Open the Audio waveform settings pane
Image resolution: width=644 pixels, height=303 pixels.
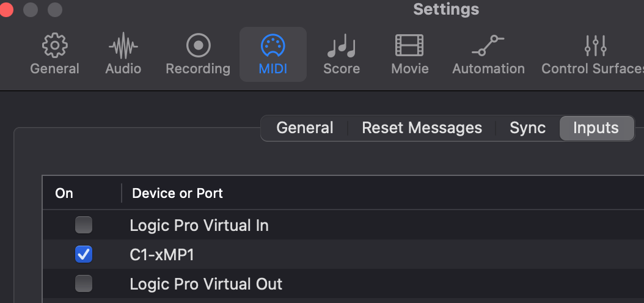(123, 54)
